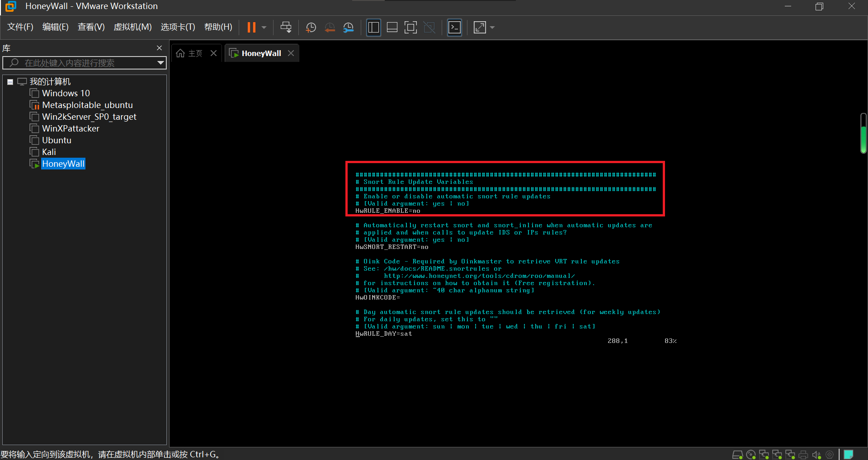Open the 编辑(E) menu
868x460 pixels.
(x=56, y=27)
